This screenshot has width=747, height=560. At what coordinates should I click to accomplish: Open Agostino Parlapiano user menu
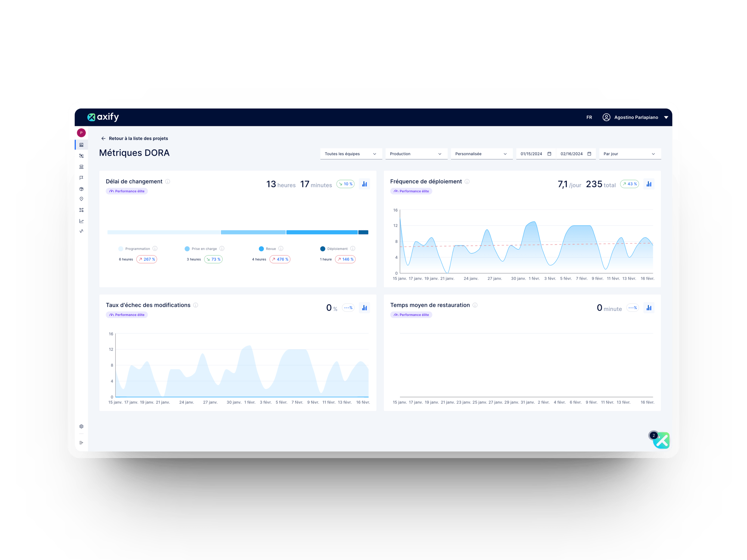tap(636, 117)
